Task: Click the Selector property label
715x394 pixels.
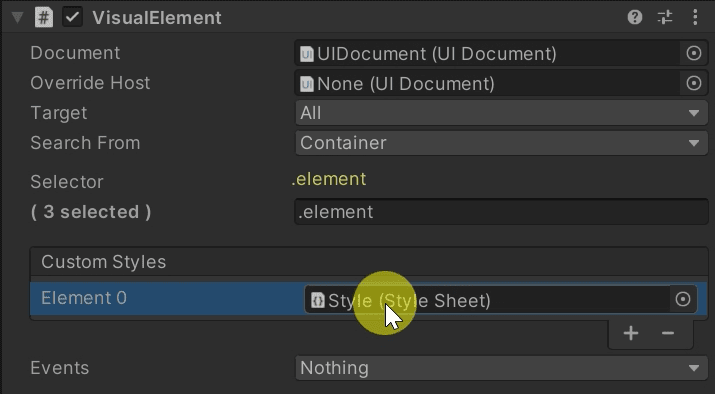Action: pyautogui.click(x=67, y=182)
